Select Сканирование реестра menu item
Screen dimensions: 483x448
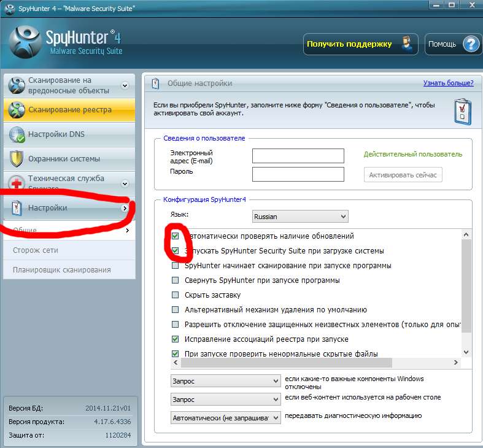(69, 110)
